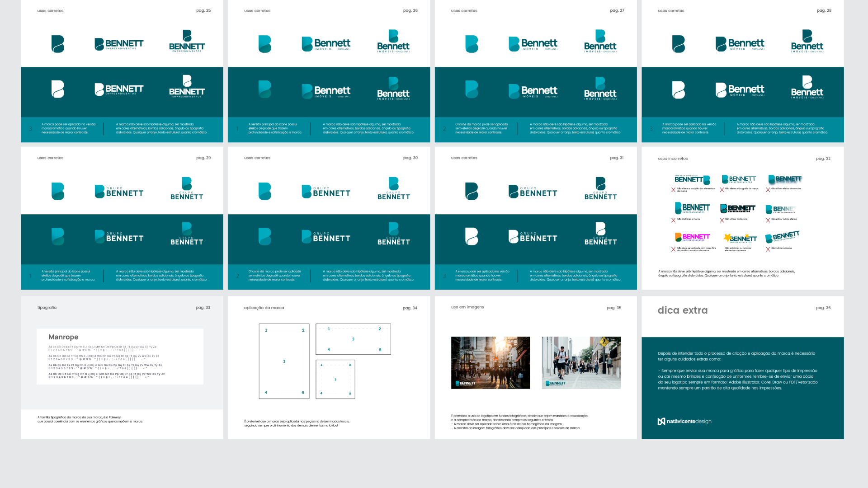Click the red X beside 'Não distorcer a marca'
Image resolution: width=868 pixels, height=488 pixels.
(x=673, y=220)
